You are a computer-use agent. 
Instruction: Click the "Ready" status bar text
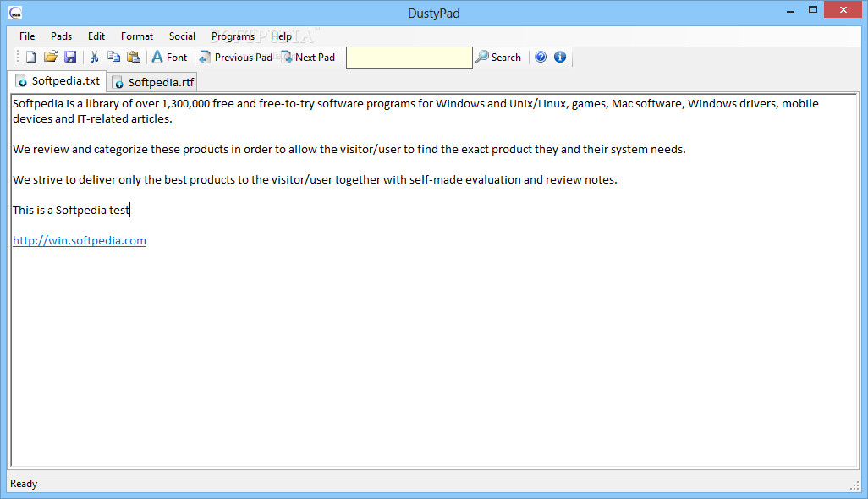coord(24,484)
